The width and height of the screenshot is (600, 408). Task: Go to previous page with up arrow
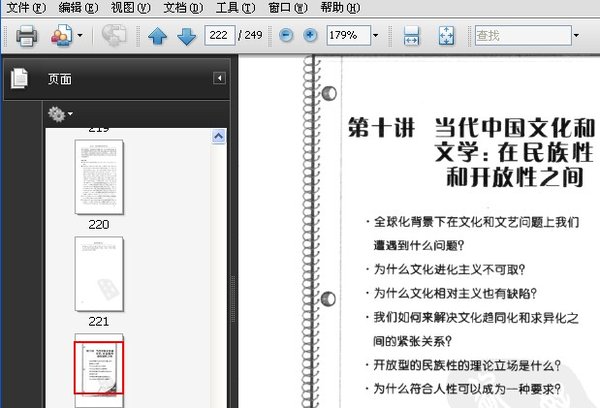(157, 36)
